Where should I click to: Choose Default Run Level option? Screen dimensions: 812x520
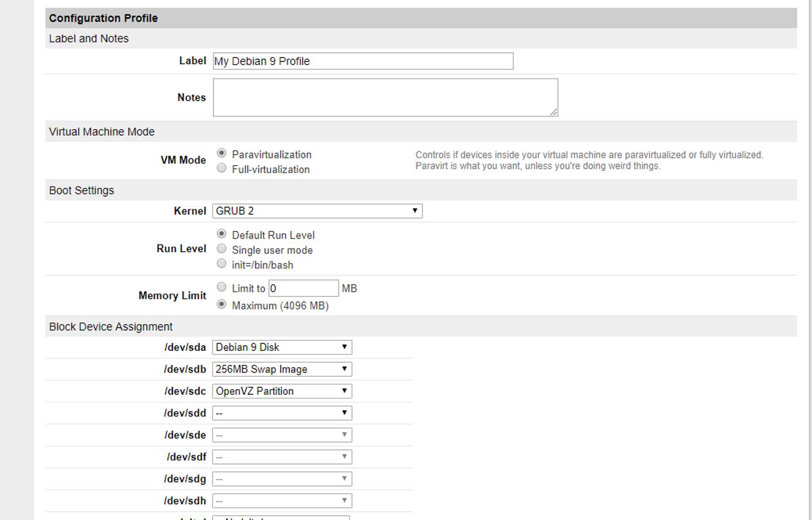[221, 234]
